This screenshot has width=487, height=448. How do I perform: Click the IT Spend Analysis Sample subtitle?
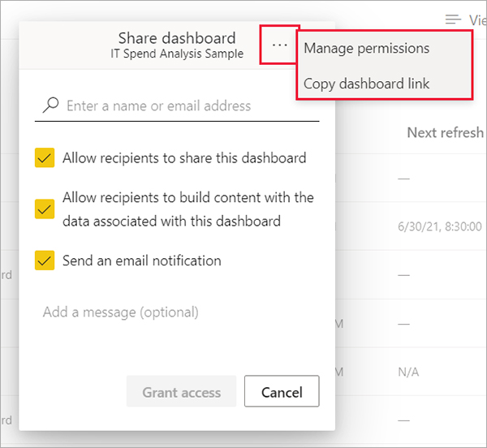177,54
